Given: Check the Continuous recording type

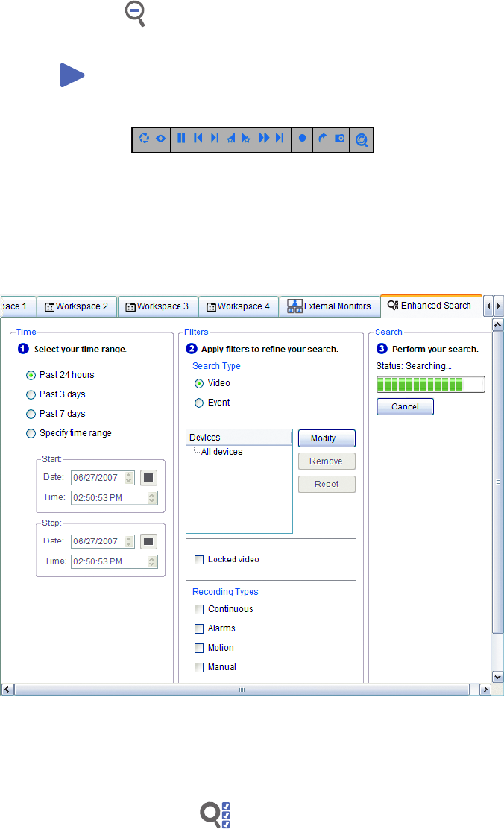Looking at the screenshot, I should tap(199, 610).
